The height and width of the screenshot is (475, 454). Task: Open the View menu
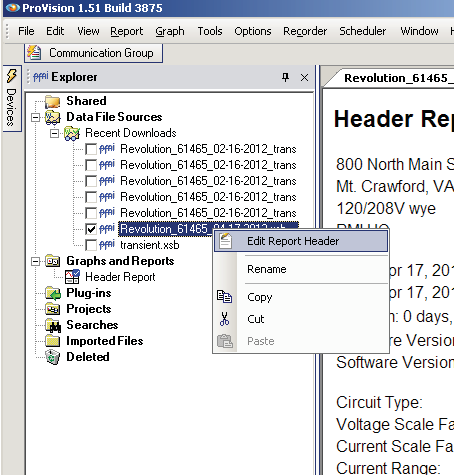(88, 31)
